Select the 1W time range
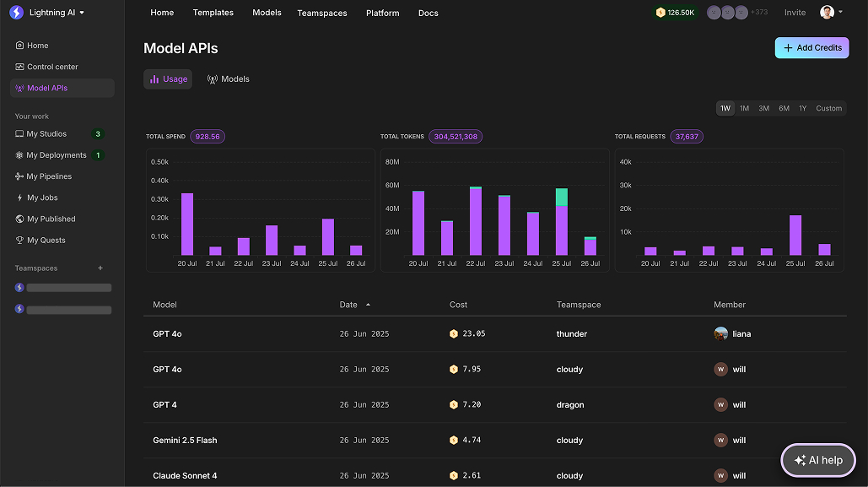The width and height of the screenshot is (868, 487). [x=725, y=109]
